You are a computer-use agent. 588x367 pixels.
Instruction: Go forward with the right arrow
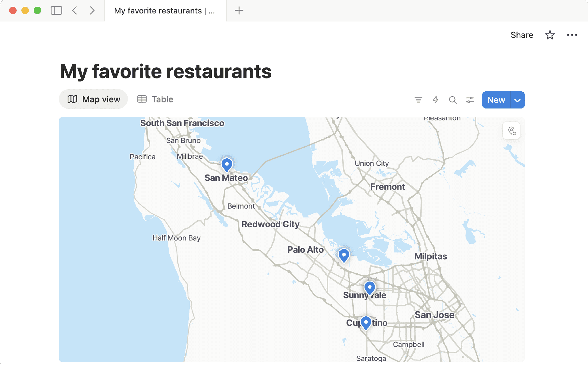tap(92, 11)
